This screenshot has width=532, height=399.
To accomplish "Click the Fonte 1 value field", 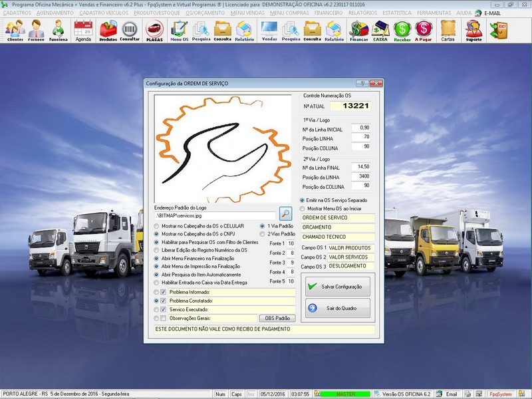I will [x=291, y=243].
